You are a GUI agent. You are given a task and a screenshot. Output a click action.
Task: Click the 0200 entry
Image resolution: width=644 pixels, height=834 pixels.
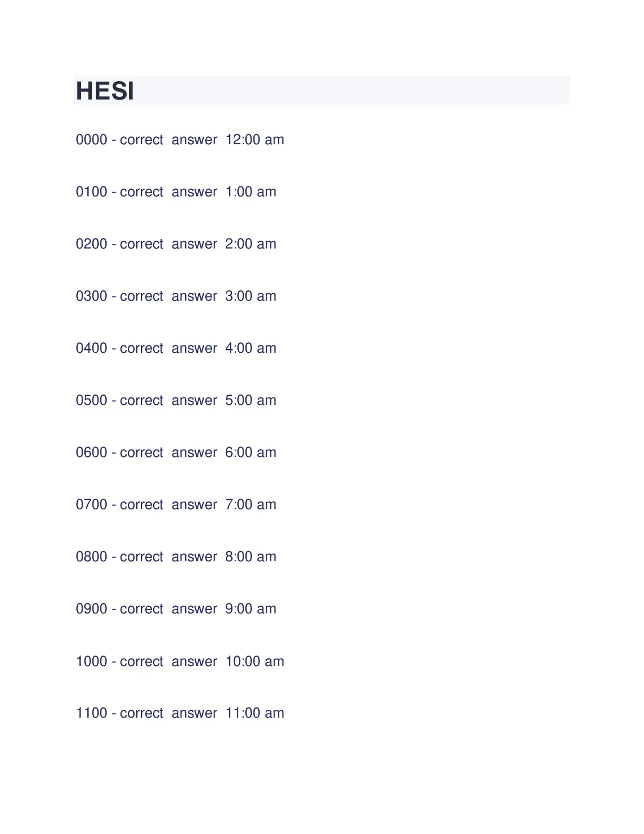(176, 244)
